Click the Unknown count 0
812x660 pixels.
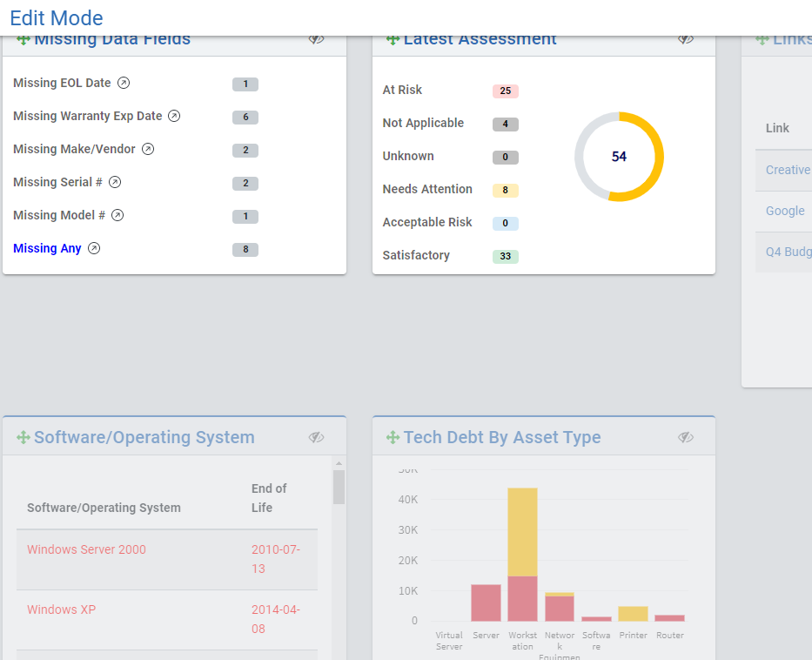tap(506, 158)
